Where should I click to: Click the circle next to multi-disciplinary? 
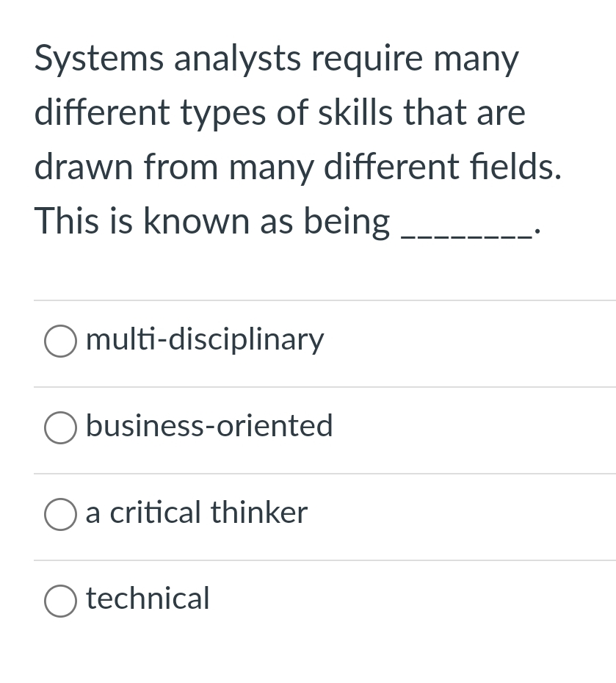pos(60,341)
